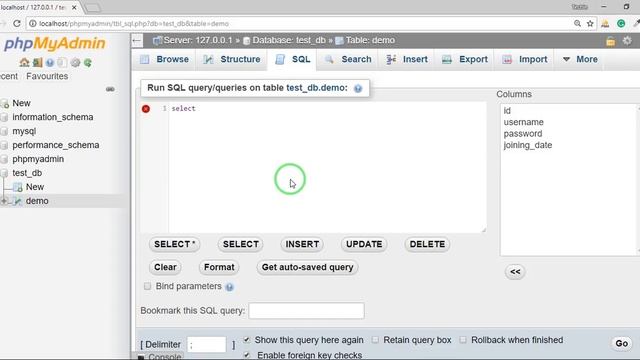Select the id column in Columns list
Screen dimensions: 640x360
click(x=507, y=111)
